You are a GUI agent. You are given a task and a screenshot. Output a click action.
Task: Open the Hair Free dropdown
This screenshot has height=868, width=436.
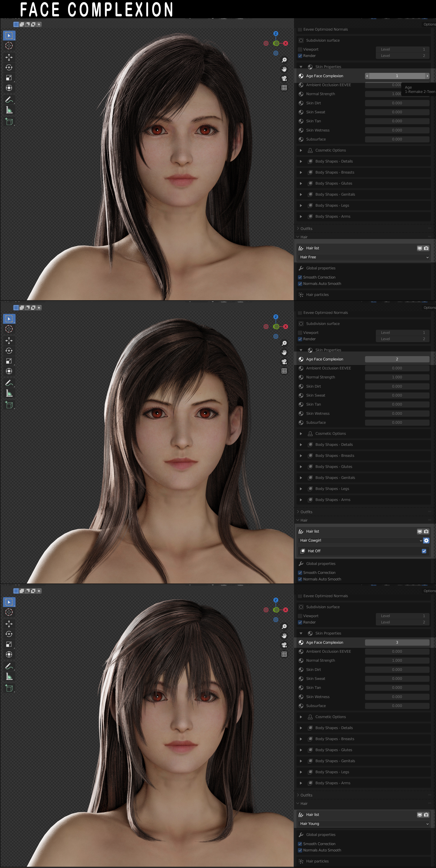click(x=364, y=257)
